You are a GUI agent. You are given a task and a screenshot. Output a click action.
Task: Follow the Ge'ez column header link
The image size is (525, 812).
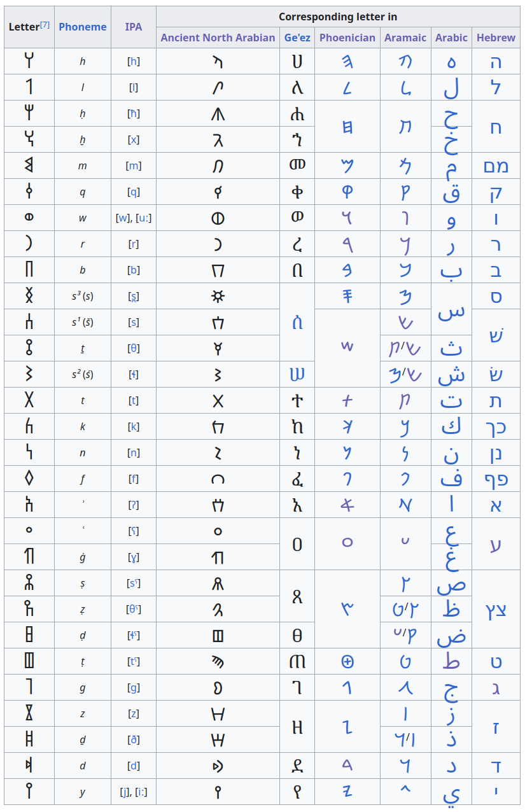[x=297, y=38]
